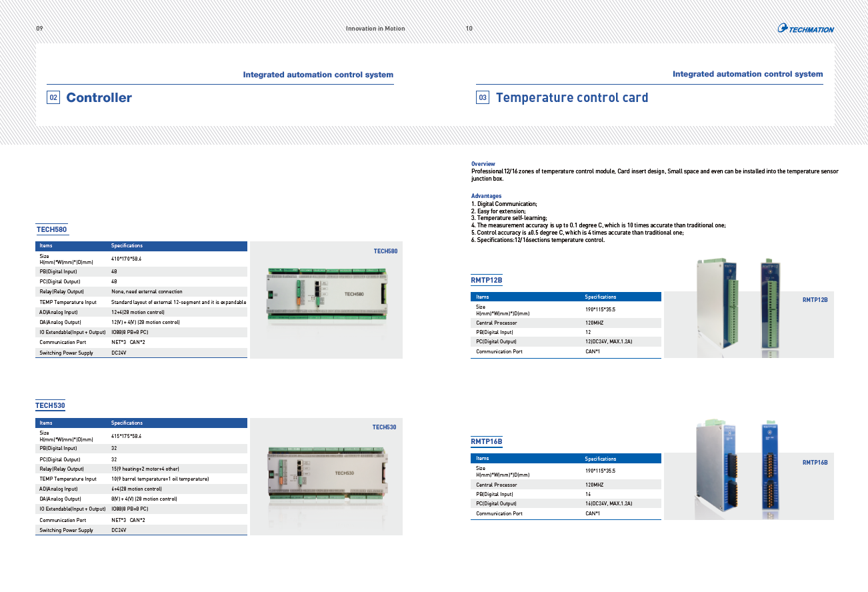
Task: Click the 'Controller' section heading
Action: point(99,97)
